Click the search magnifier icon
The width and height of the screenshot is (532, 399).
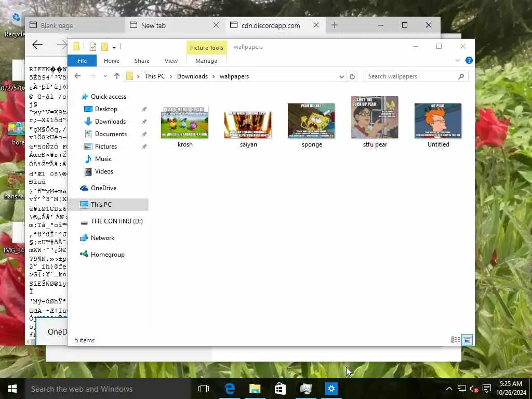pyautogui.click(x=461, y=76)
